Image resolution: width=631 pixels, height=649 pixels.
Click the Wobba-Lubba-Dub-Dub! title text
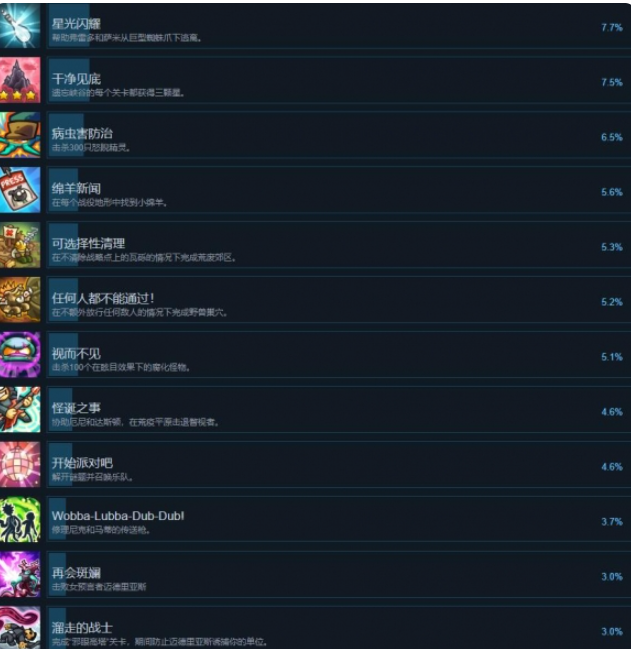click(118, 516)
